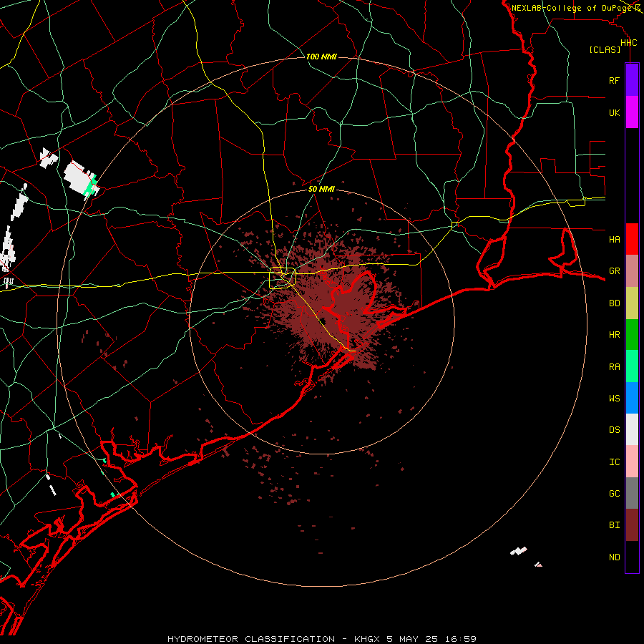Click the BD yellow legend swatch
Viewport: 644px width, 644px height.
pos(632,303)
